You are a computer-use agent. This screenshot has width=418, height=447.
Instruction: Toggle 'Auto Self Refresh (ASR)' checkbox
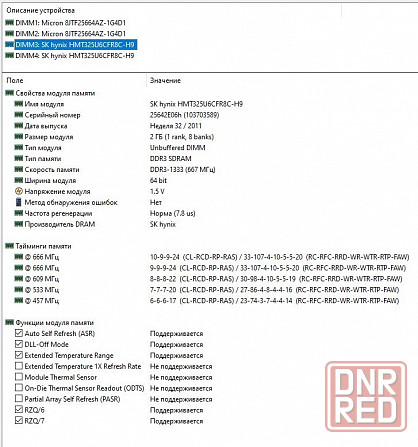click(19, 333)
